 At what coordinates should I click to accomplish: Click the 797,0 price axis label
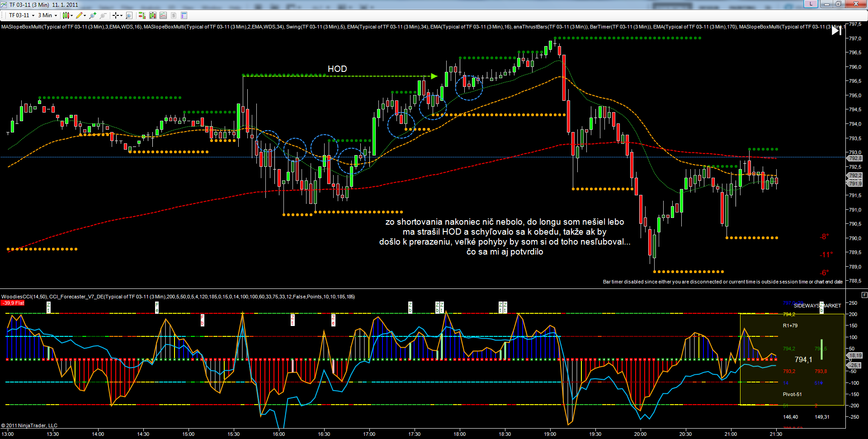[x=855, y=38]
